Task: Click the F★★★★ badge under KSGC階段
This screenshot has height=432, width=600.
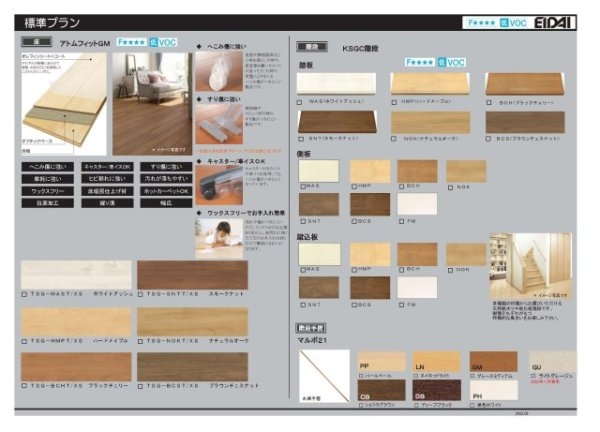Action: pos(420,62)
